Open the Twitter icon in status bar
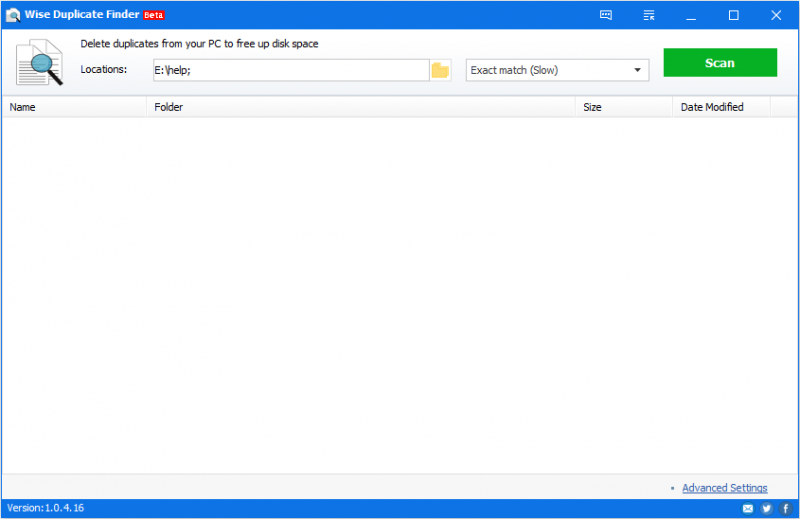This screenshot has height=519, width=800. tap(766, 508)
